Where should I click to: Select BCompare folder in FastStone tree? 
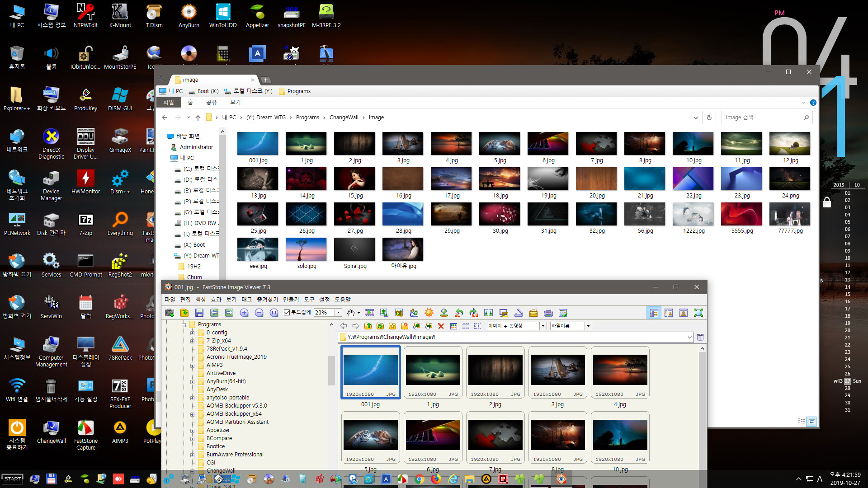219,438
